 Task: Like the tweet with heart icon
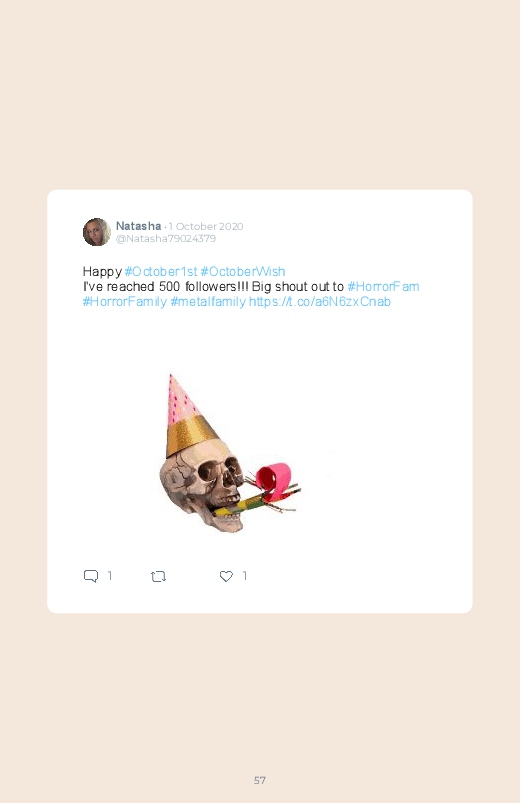(226, 576)
